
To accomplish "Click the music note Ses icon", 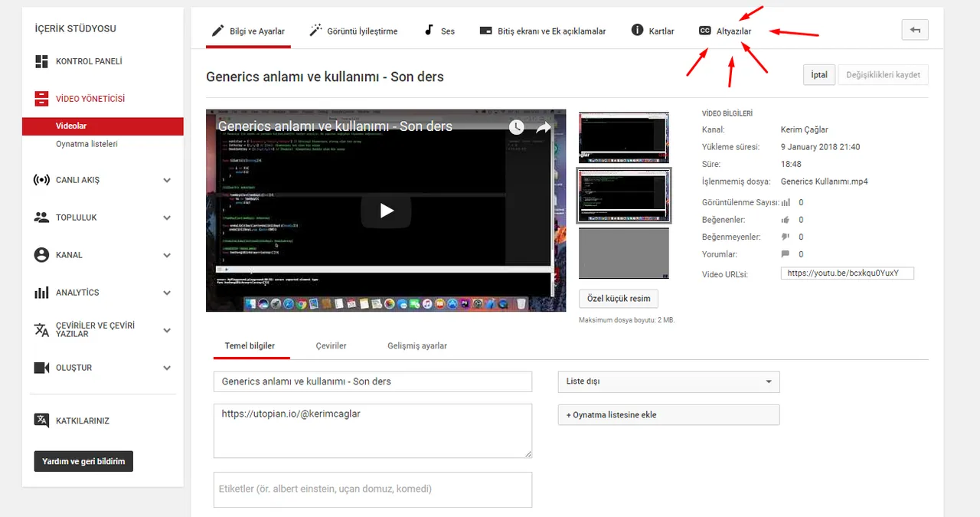I will click(429, 31).
